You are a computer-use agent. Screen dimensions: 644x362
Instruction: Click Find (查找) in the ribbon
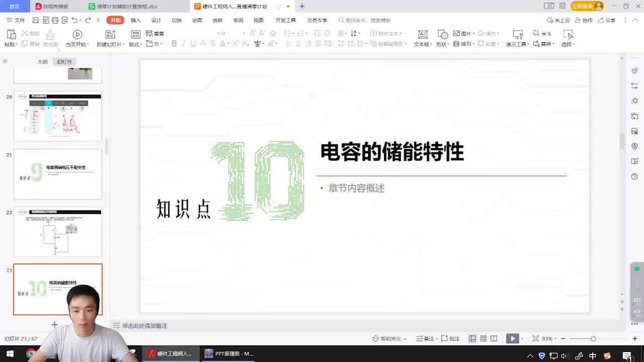(x=542, y=33)
